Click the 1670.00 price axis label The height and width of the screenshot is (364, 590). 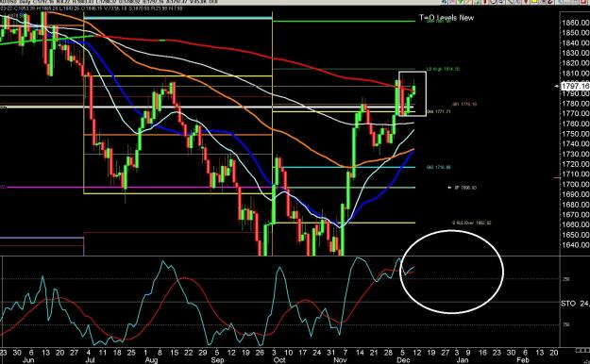tap(575, 215)
